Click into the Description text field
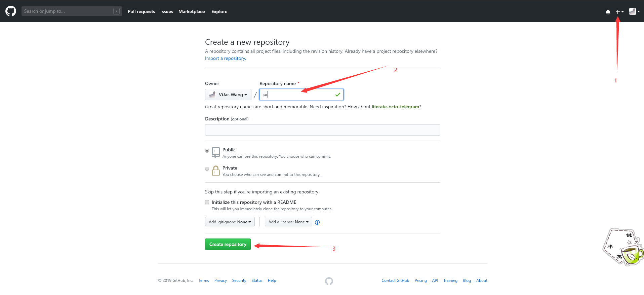 pos(322,130)
